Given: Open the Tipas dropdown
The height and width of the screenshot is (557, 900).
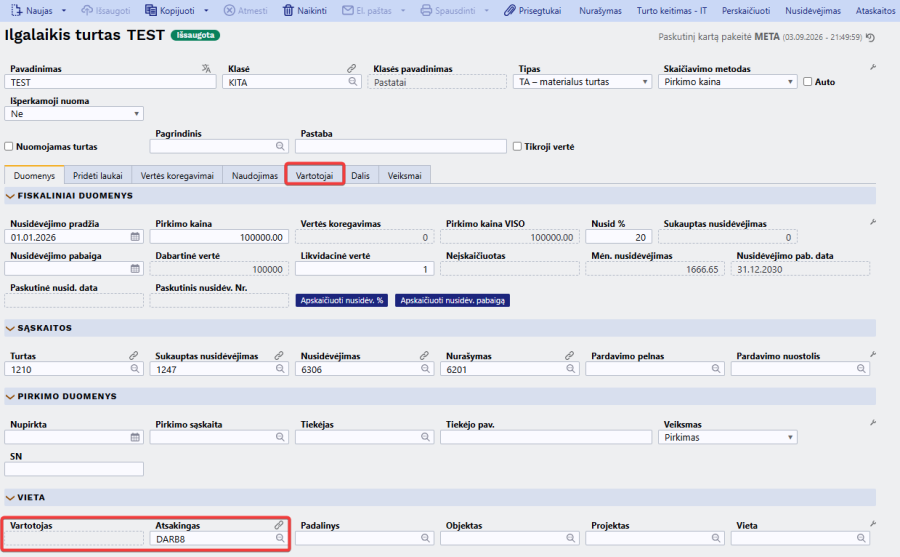Looking at the screenshot, I should point(582,82).
